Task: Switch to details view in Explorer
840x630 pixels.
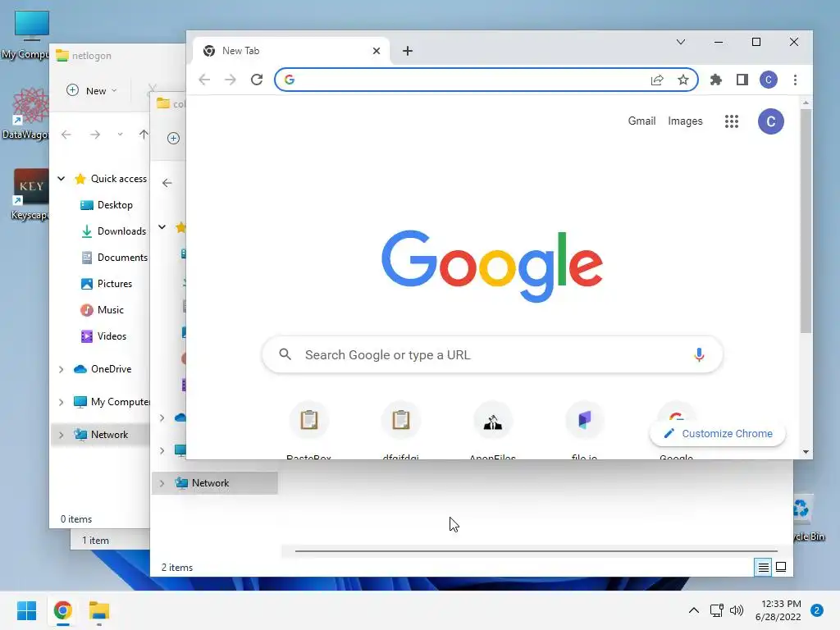Action: pos(763,567)
